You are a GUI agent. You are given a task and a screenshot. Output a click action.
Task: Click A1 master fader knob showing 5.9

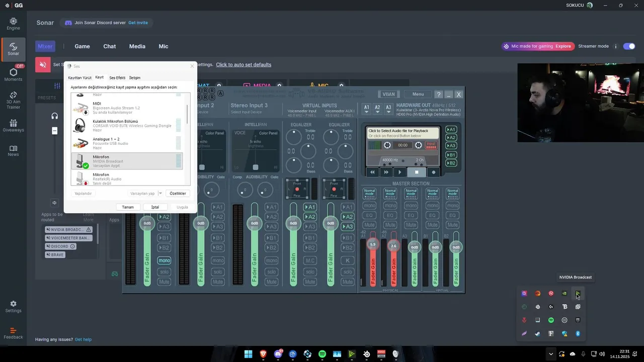coord(373,245)
